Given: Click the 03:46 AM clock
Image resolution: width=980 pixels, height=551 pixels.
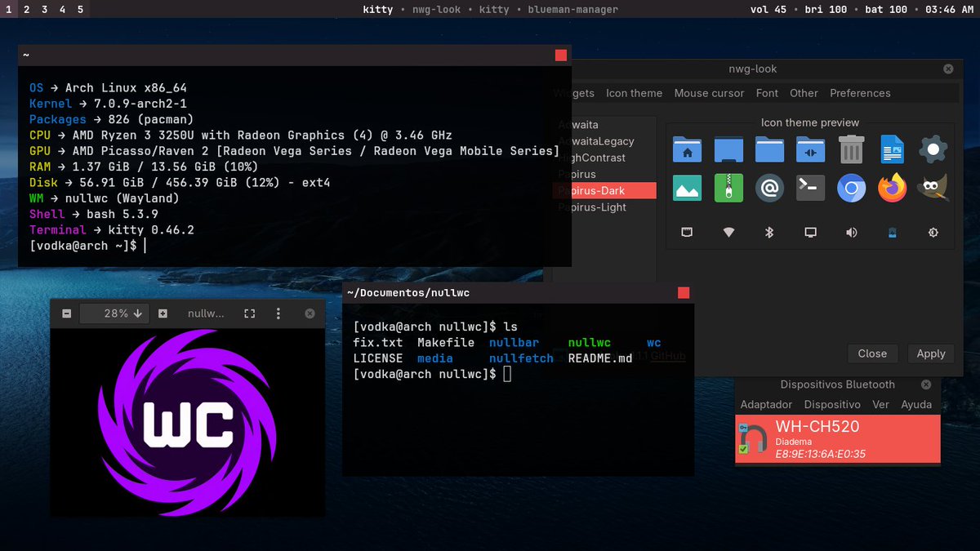Looking at the screenshot, I should click(x=950, y=10).
